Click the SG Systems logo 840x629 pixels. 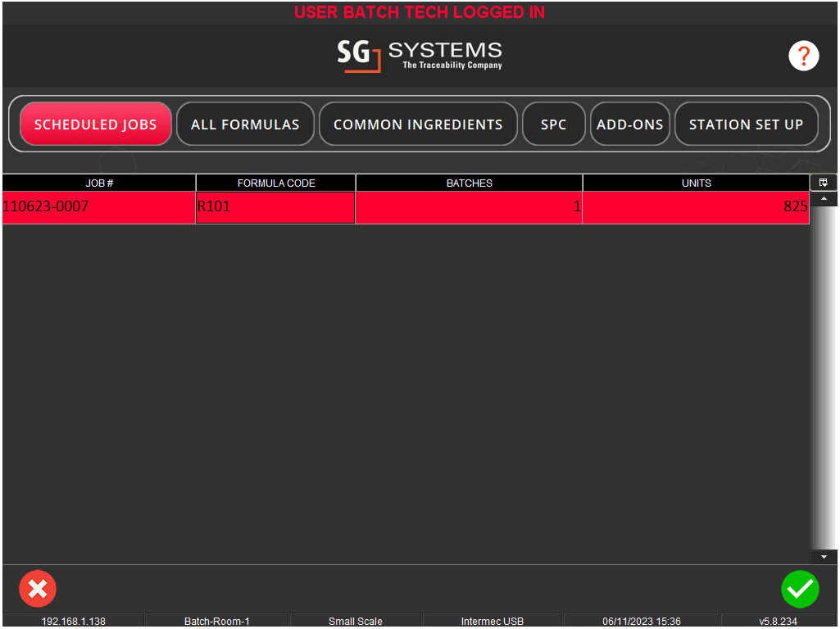(x=420, y=56)
